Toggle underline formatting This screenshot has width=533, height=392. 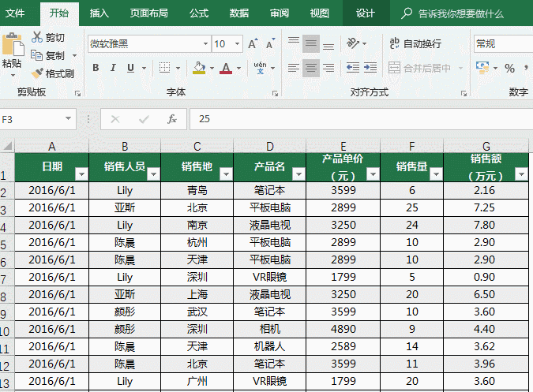[130, 68]
